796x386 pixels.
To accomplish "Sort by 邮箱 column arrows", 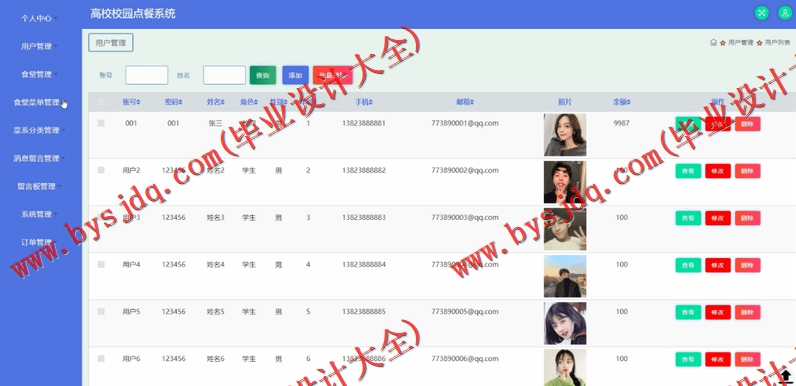I will [x=472, y=102].
